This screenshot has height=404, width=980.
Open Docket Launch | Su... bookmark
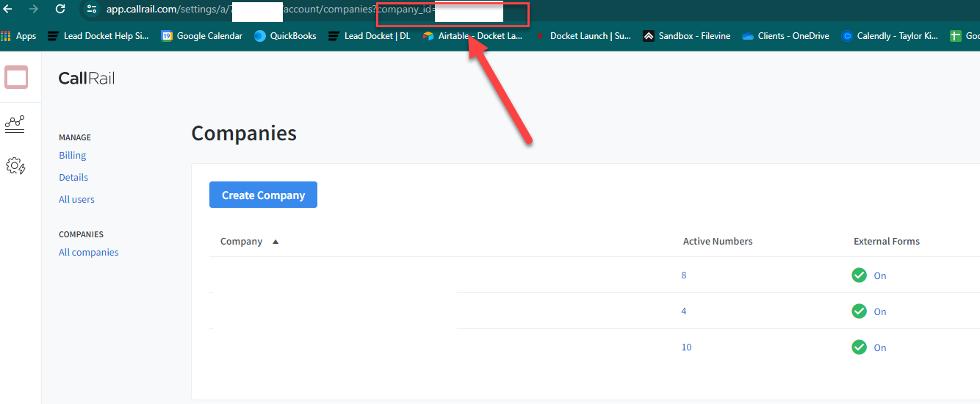tap(583, 36)
